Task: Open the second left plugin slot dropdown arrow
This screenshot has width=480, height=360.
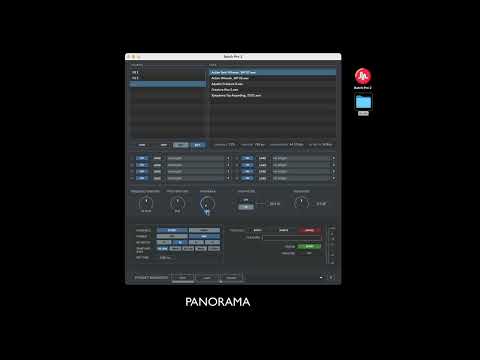Action: (x=228, y=165)
